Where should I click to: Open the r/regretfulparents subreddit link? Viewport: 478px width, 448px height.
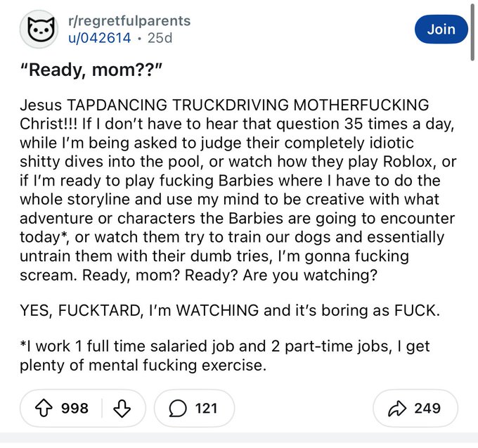[x=131, y=21]
